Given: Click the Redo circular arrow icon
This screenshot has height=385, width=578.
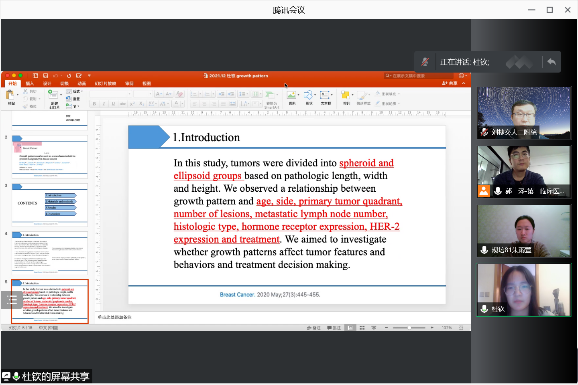Looking at the screenshot, I should tap(69, 76).
